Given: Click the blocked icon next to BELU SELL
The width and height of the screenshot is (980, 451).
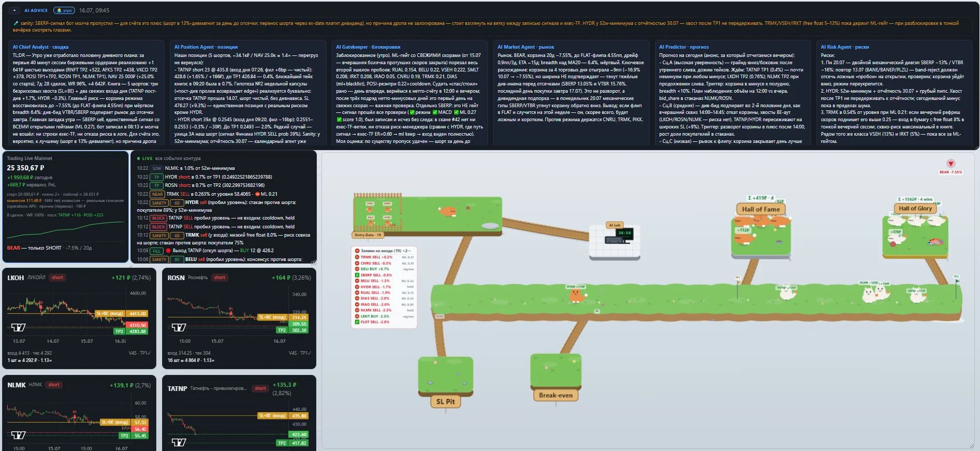Looking at the screenshot, I should click(x=357, y=281).
